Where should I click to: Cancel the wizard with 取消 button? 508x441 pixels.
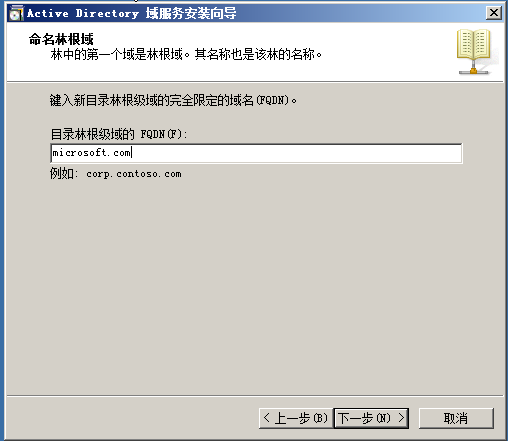(x=456, y=418)
